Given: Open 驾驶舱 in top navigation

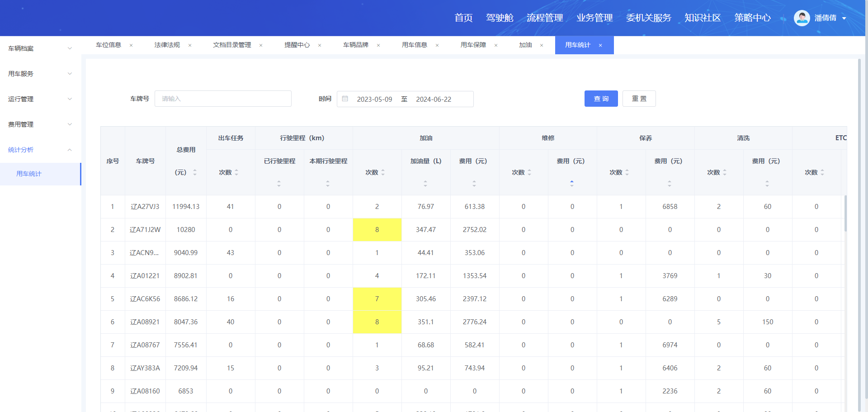Looking at the screenshot, I should click(x=500, y=18).
